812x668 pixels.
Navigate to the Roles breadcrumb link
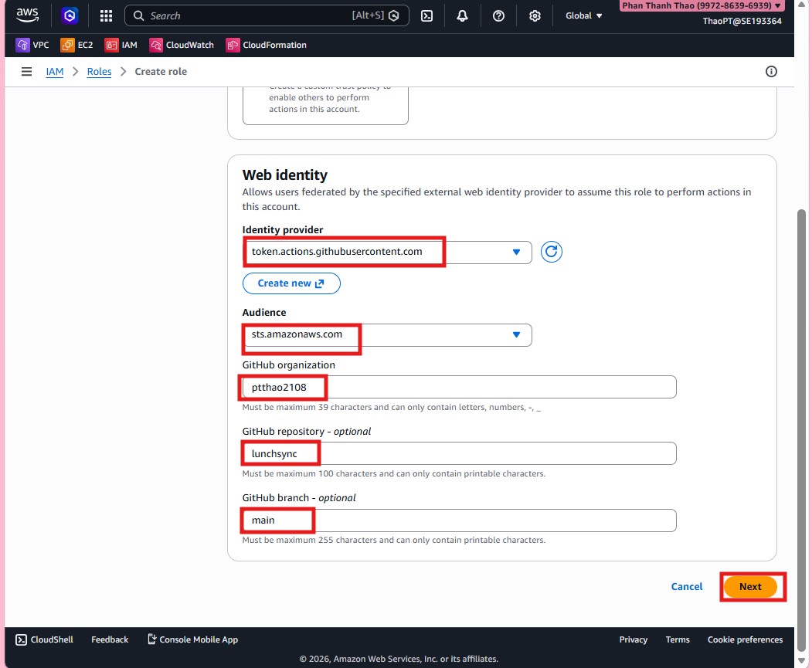[x=99, y=71]
